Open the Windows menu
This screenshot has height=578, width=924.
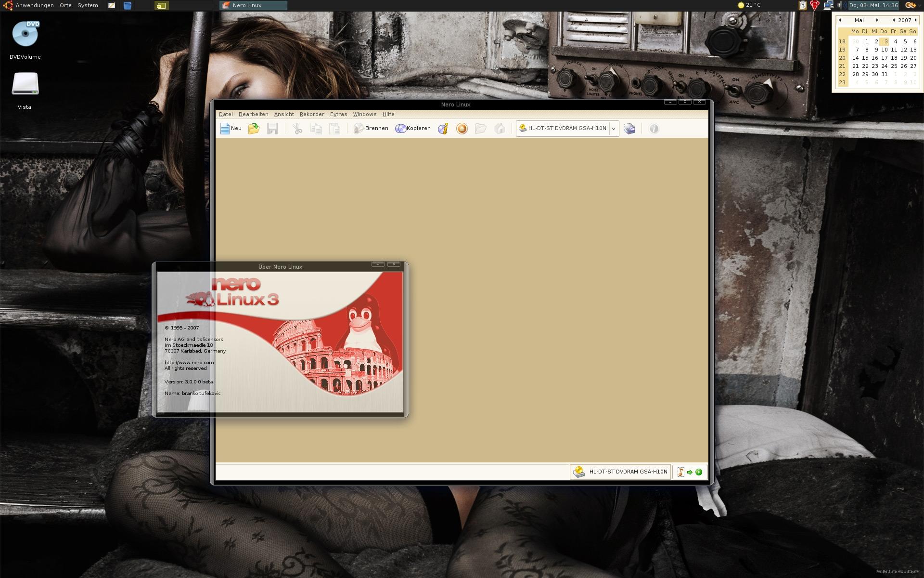point(365,114)
